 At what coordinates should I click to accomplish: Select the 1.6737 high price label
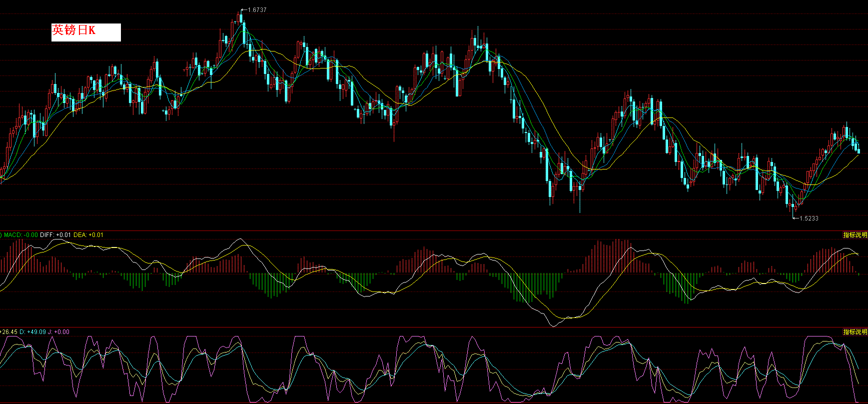coord(257,10)
